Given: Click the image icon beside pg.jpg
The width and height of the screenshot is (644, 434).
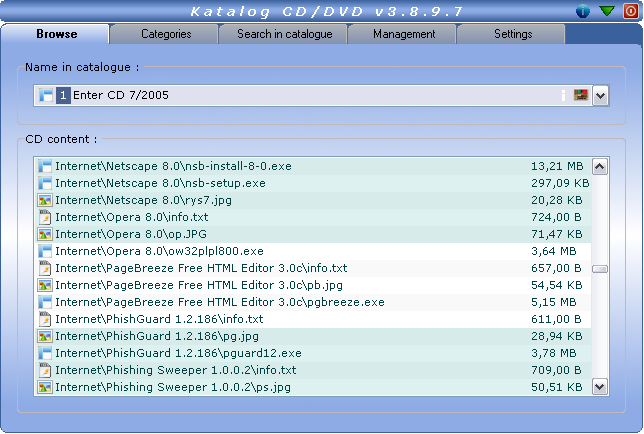Looking at the screenshot, I should click(44, 336).
